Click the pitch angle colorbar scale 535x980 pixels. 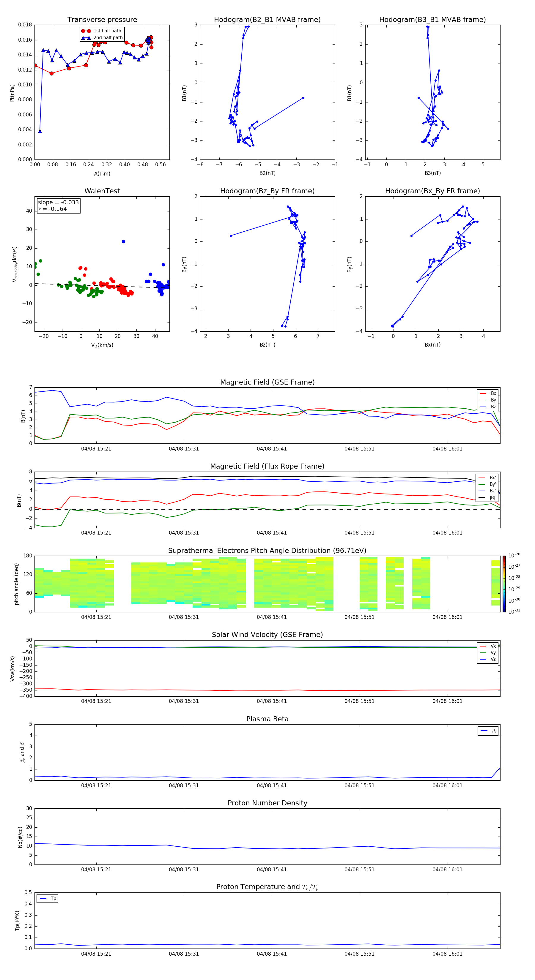[504, 584]
